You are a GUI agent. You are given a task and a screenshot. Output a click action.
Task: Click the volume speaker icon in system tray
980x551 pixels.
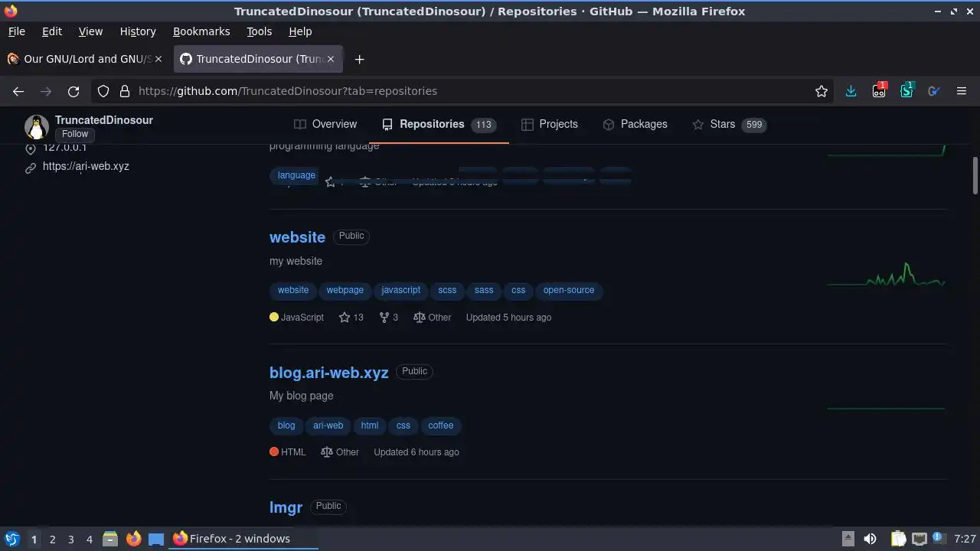tap(870, 539)
